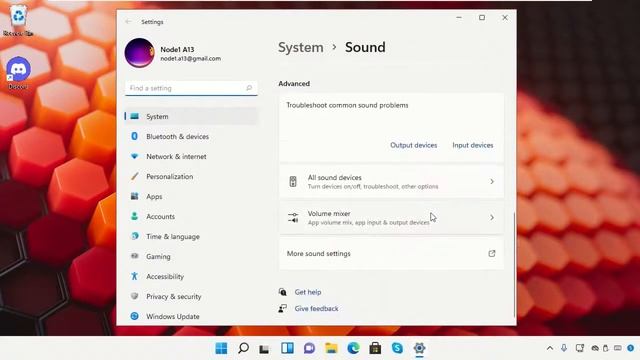Open the Node1 A13 account profile
The image size is (640, 360).
pos(173,53)
